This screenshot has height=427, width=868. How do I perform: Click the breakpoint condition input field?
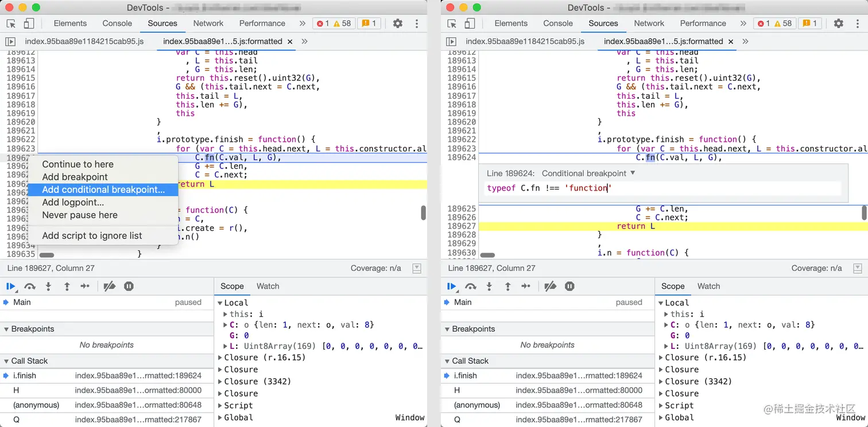tap(663, 188)
